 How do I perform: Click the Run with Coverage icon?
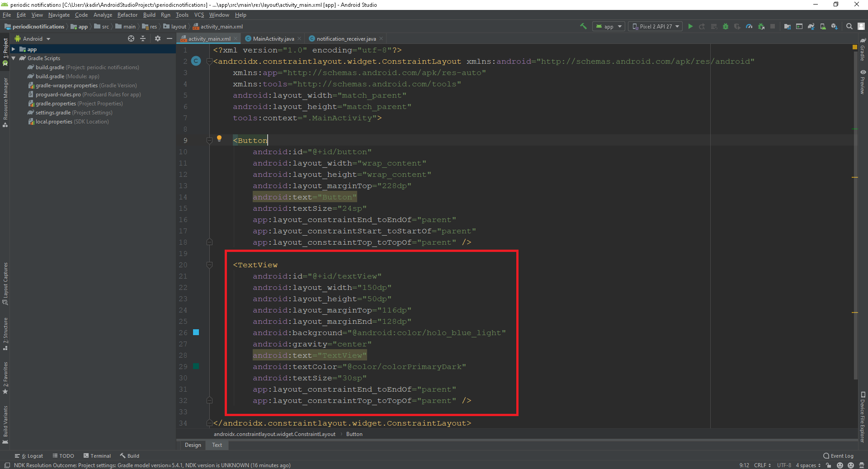[737, 26]
